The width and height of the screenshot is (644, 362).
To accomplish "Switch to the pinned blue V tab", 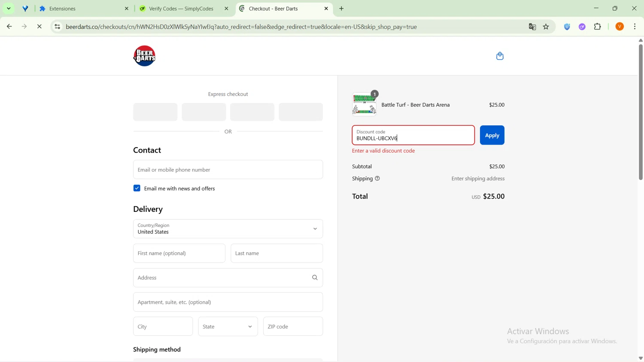I will (26, 9).
